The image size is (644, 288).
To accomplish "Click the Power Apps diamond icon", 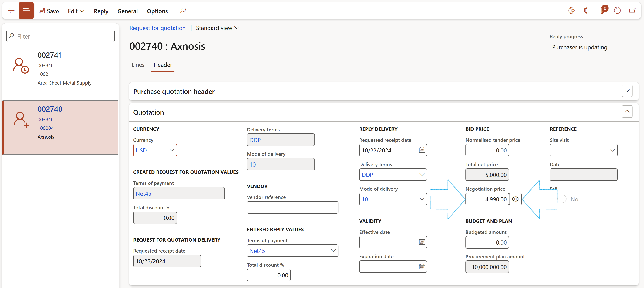I will [x=571, y=11].
